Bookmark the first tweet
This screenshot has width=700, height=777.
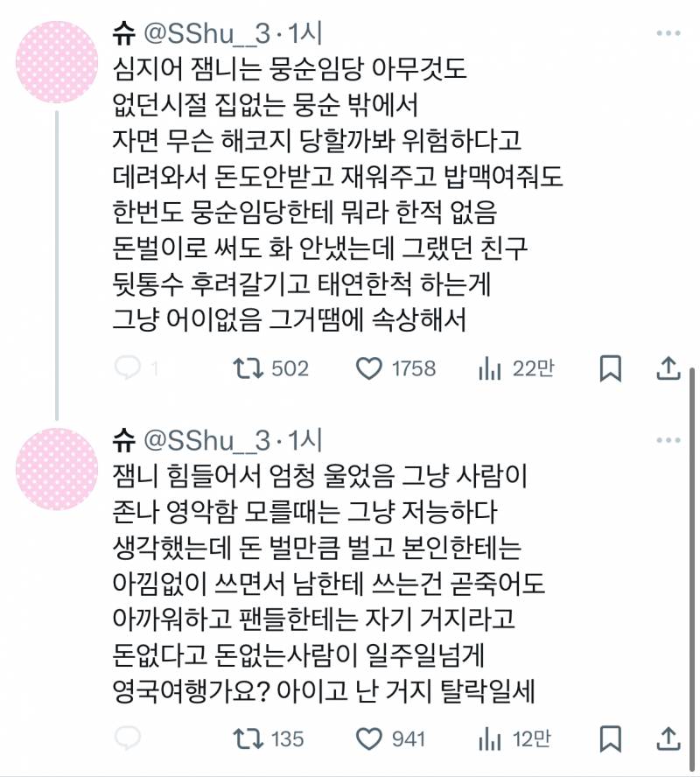(612, 369)
